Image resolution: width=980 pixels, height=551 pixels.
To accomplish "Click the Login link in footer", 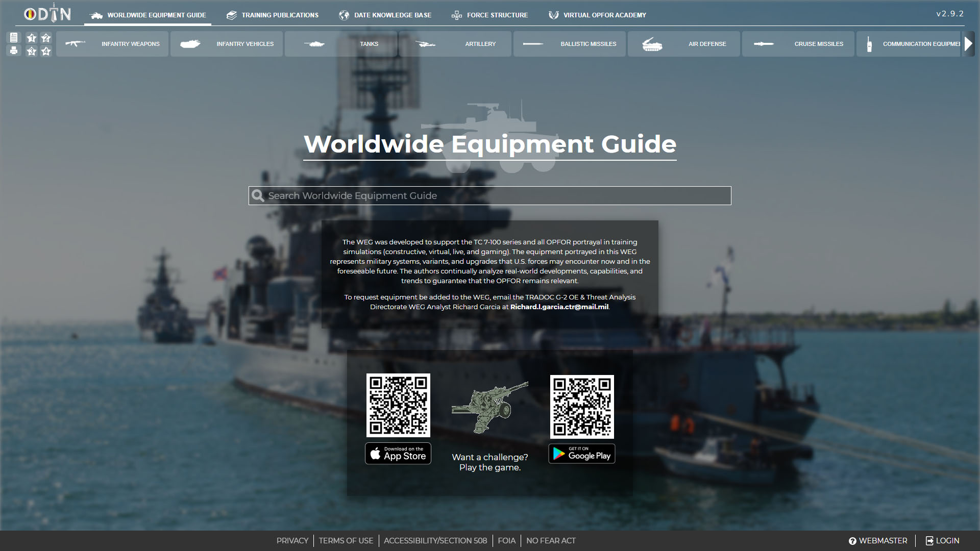I will (943, 541).
